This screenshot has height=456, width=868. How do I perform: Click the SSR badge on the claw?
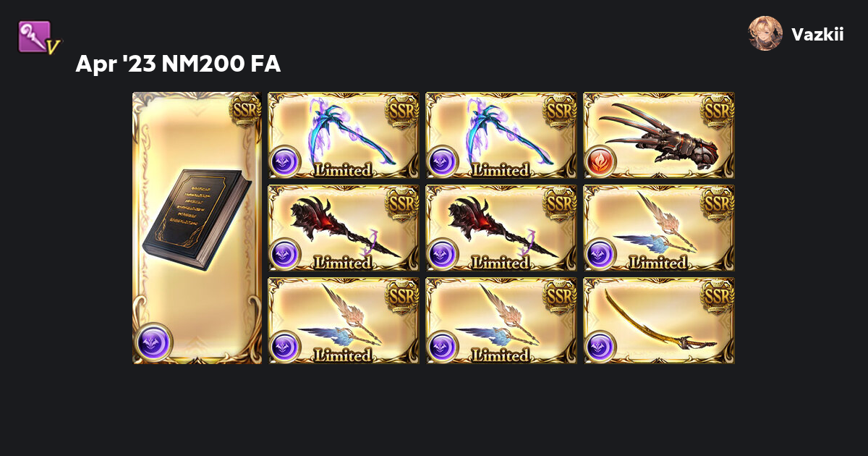(x=718, y=109)
